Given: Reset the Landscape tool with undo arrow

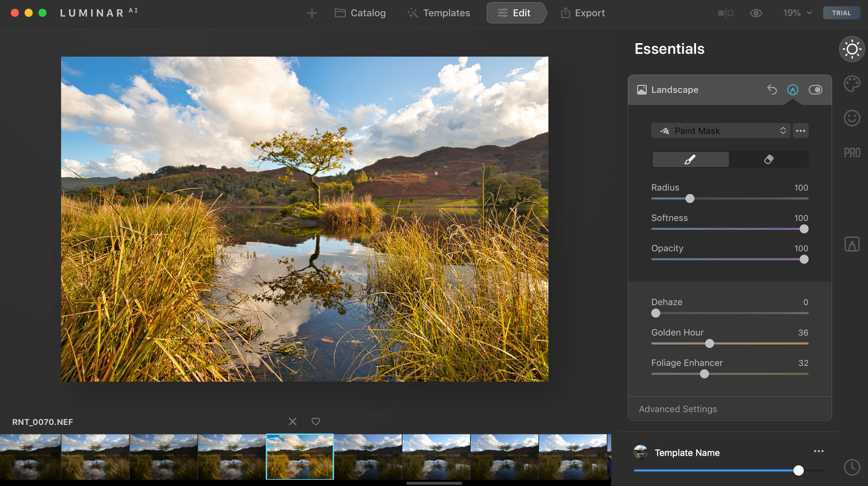Looking at the screenshot, I should click(x=772, y=90).
